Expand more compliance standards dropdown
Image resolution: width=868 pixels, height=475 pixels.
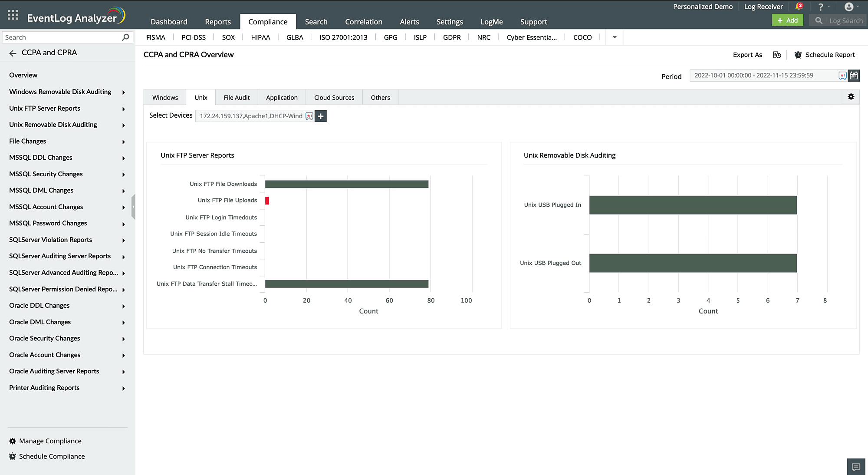pos(615,37)
